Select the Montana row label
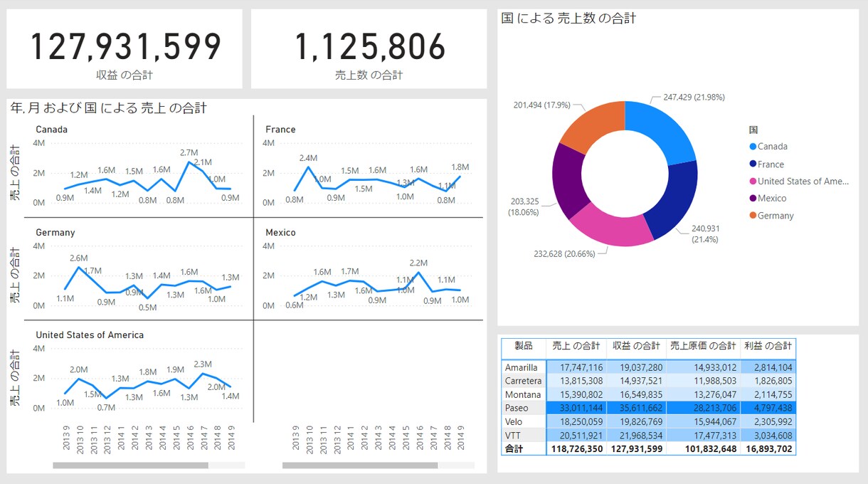Image resolution: width=868 pixels, height=484 pixels. (x=523, y=394)
